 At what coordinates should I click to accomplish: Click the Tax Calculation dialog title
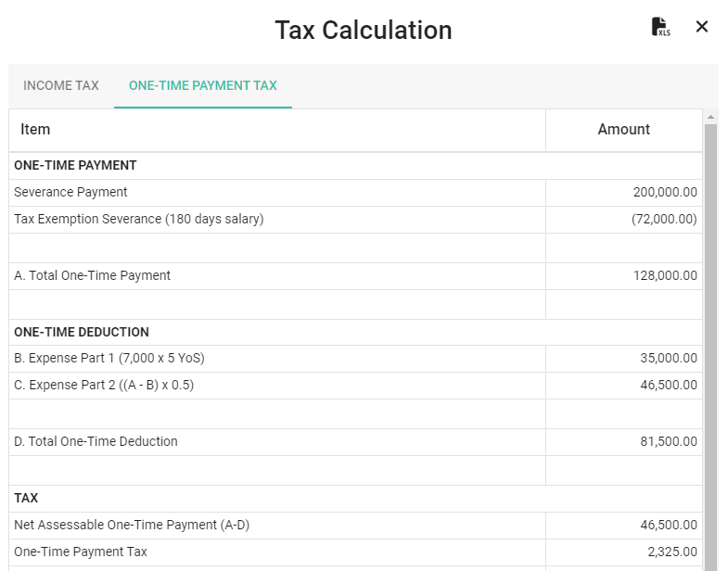(364, 31)
